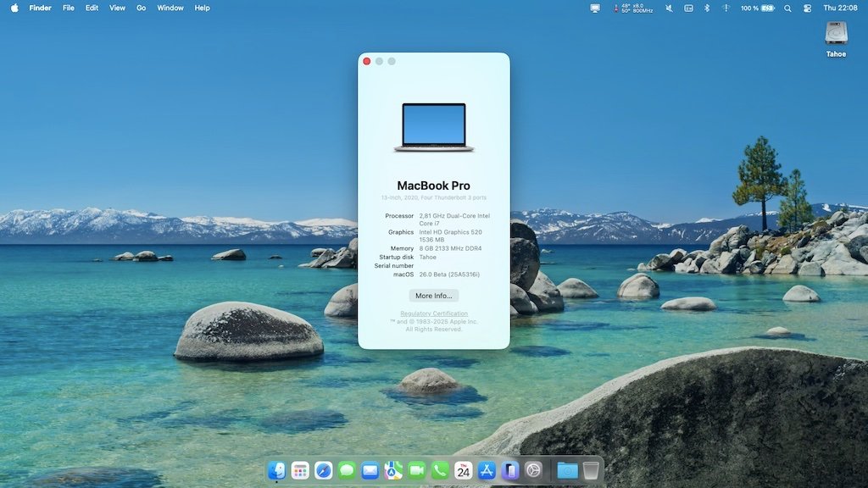Click the Intel HD Graphics 520 value

point(451,236)
